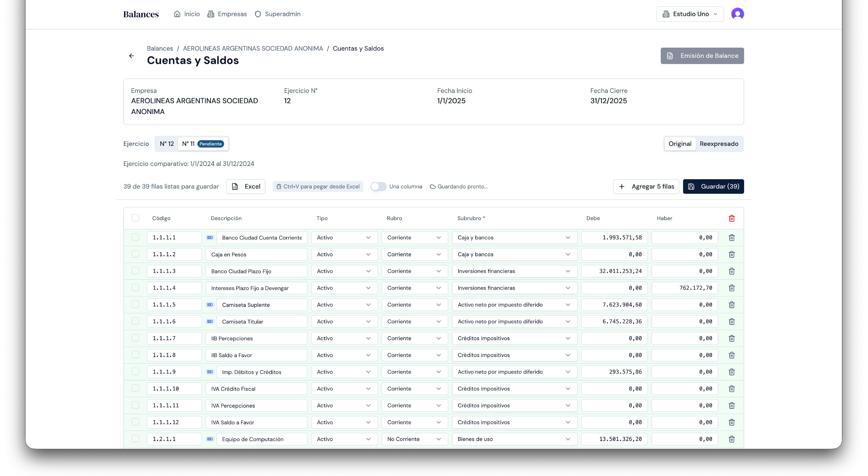The image size is (868, 476).
Task: Select the checkbox for row 1.1.1.5
Action: pos(135,304)
